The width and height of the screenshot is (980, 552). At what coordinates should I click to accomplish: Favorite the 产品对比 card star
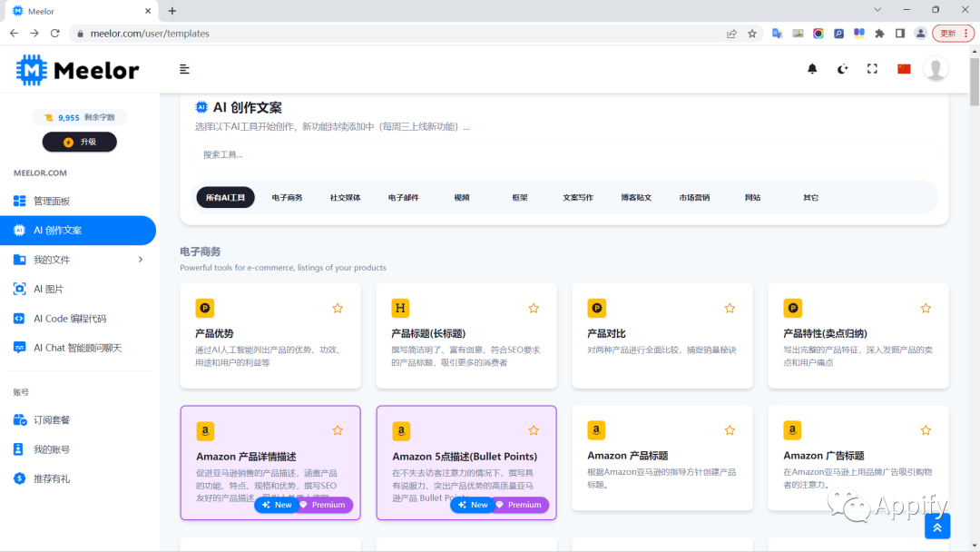click(730, 308)
